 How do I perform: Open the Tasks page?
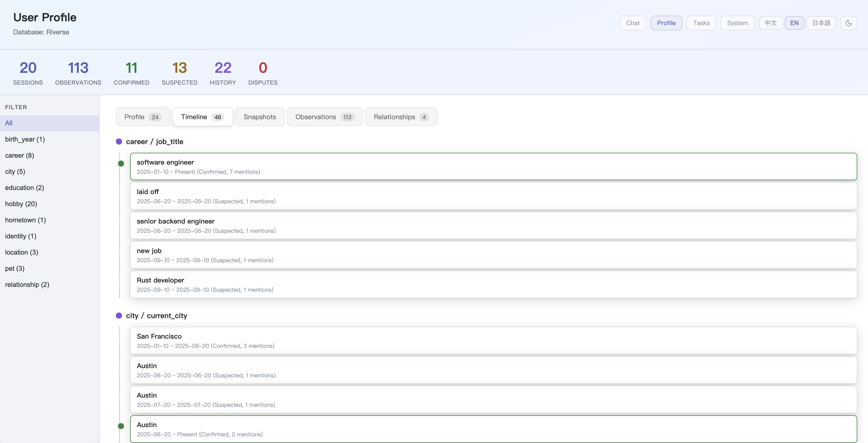click(x=701, y=23)
